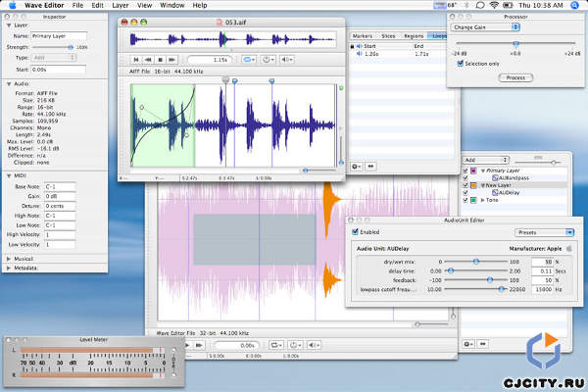Click the green indicator beside the waveform
Screen dimensions: 588x392
pos(341,88)
